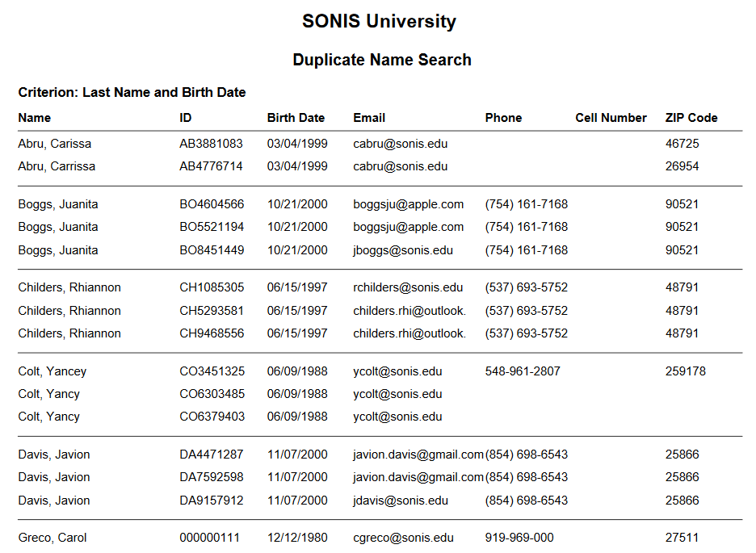756x553 pixels.
Task: Click the ZIP Code column header
Action: [x=691, y=118]
